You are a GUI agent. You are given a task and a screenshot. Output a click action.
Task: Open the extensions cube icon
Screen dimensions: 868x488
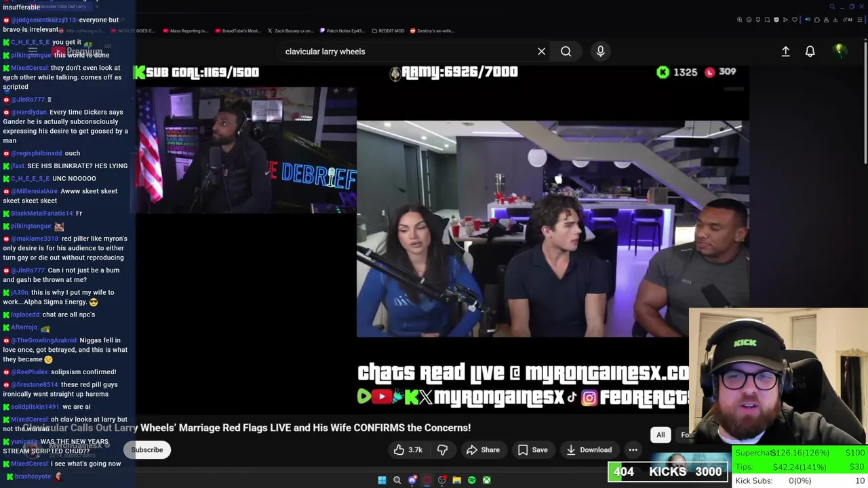[817, 20]
